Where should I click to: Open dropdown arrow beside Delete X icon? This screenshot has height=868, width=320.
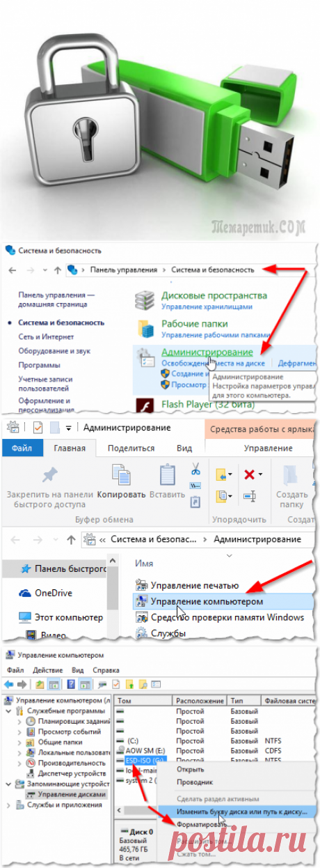[x=261, y=475]
